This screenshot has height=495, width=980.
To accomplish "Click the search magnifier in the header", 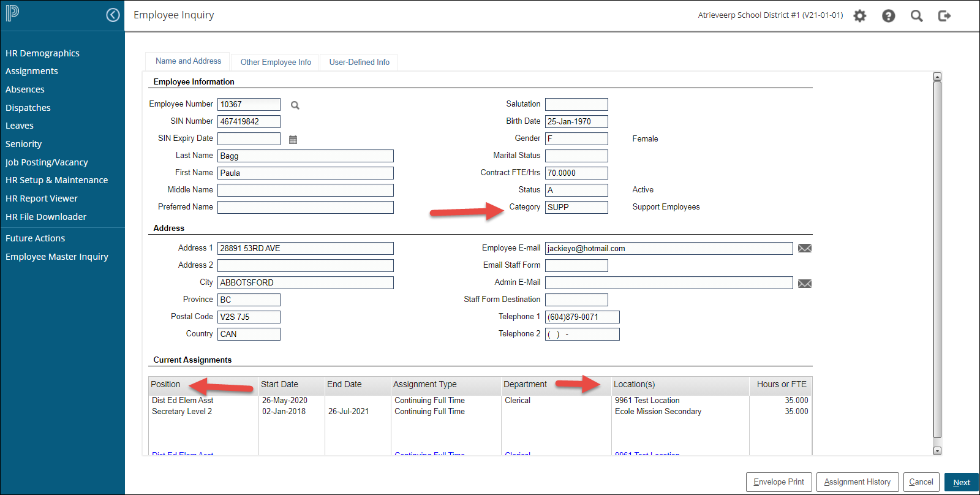I will (x=916, y=16).
